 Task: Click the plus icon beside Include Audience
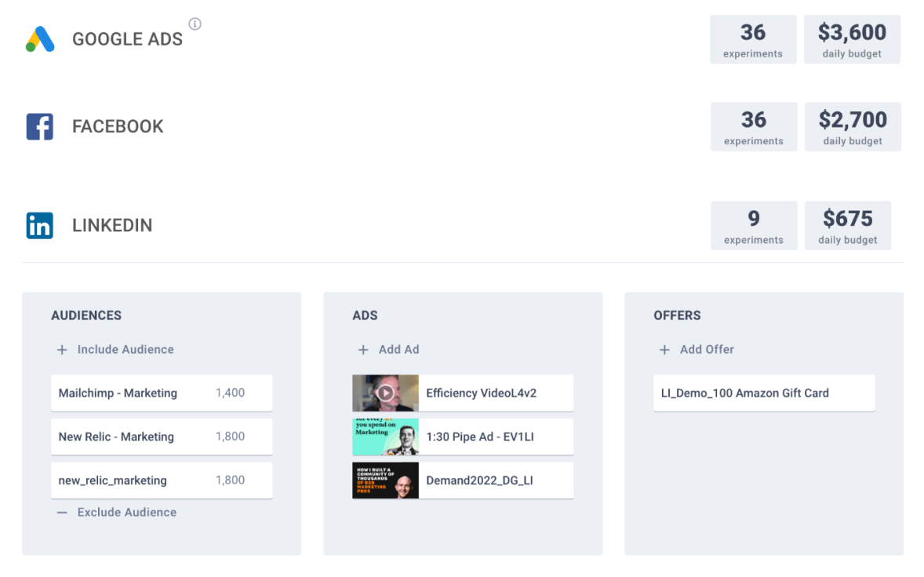pyautogui.click(x=62, y=350)
